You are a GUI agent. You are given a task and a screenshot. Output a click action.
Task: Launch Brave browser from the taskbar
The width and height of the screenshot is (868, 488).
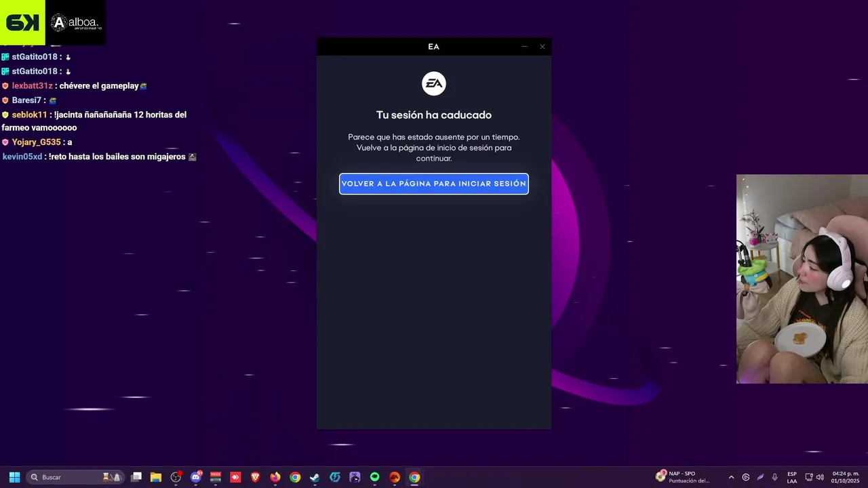(256, 477)
